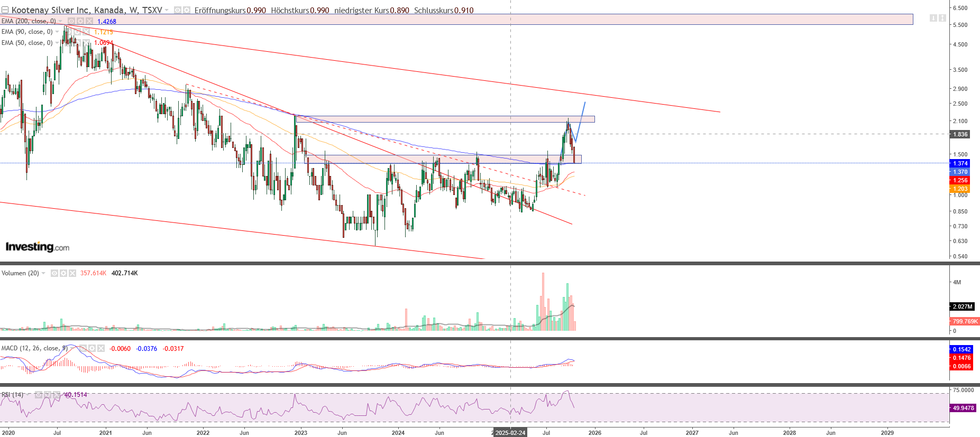Collapse the indicator legend next to Kootenay Silver

5,10
